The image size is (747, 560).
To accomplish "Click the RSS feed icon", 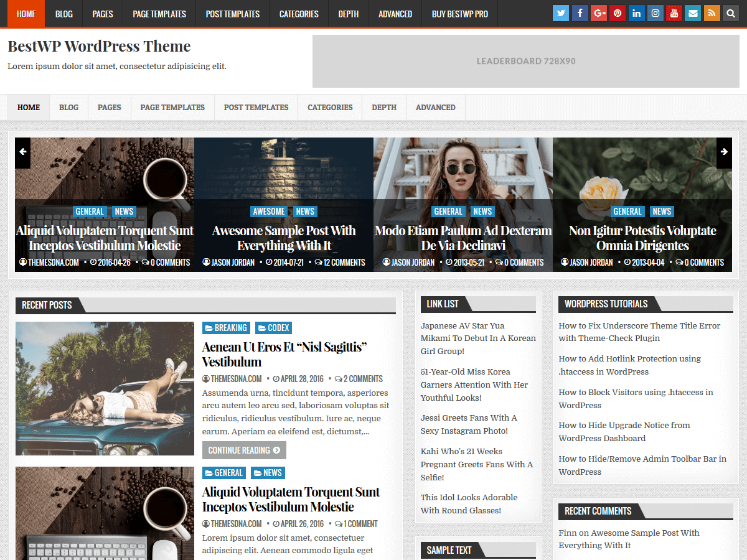I will tap(711, 12).
